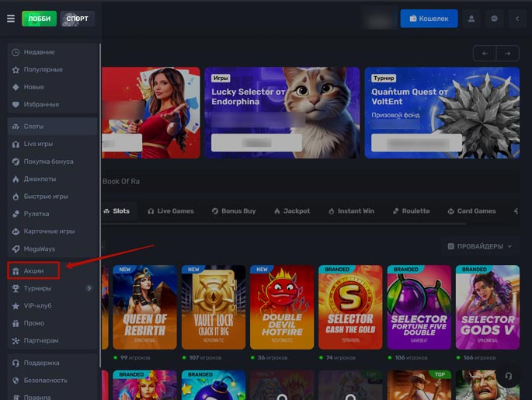Image resolution: width=532 pixels, height=400 pixels.
Task: Click the Кошелек wallet button
Action: click(x=429, y=19)
